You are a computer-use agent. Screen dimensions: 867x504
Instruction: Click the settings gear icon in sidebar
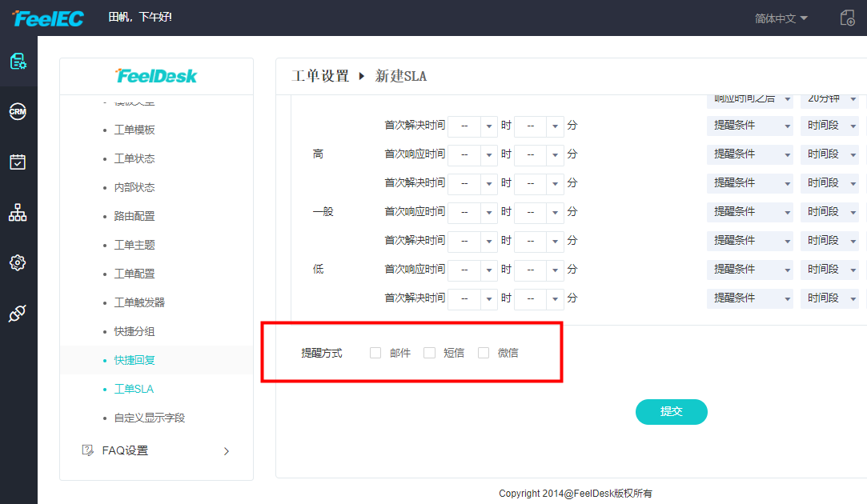tap(18, 262)
